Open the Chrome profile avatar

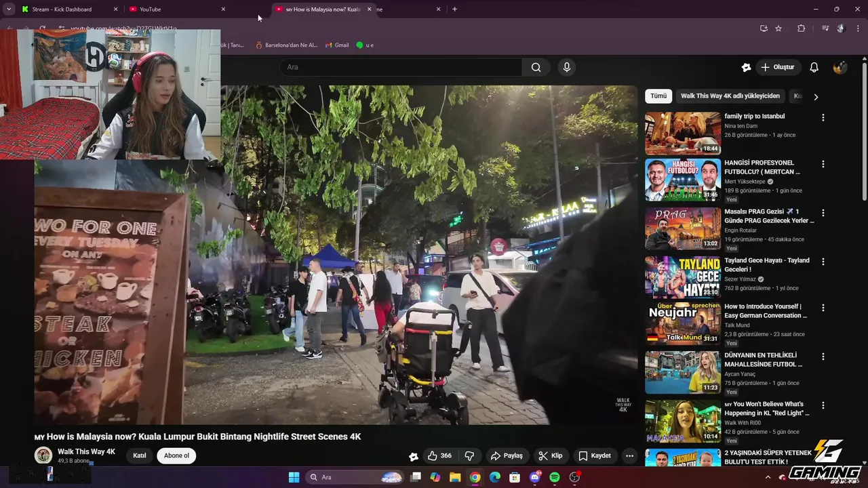coord(841,28)
